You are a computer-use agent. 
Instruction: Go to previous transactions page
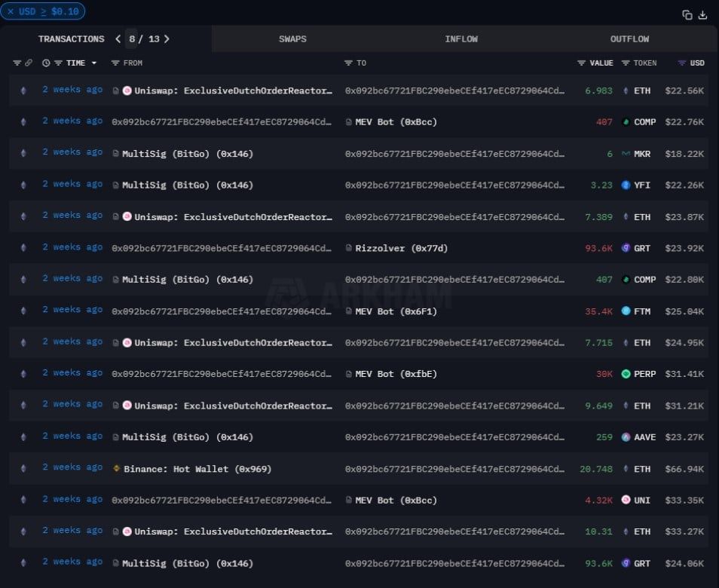point(118,39)
